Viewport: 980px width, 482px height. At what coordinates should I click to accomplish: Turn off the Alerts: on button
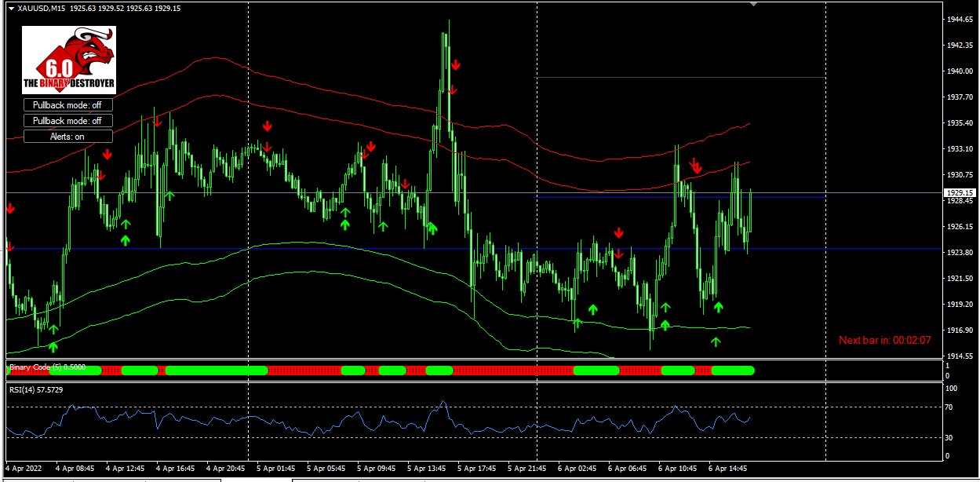(x=67, y=137)
